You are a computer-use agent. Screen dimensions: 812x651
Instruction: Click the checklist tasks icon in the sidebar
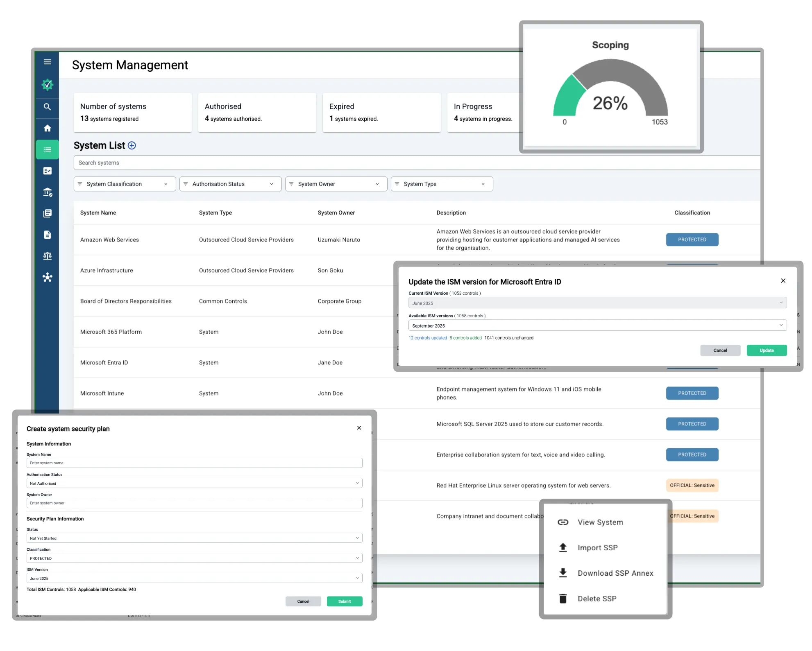(48, 171)
